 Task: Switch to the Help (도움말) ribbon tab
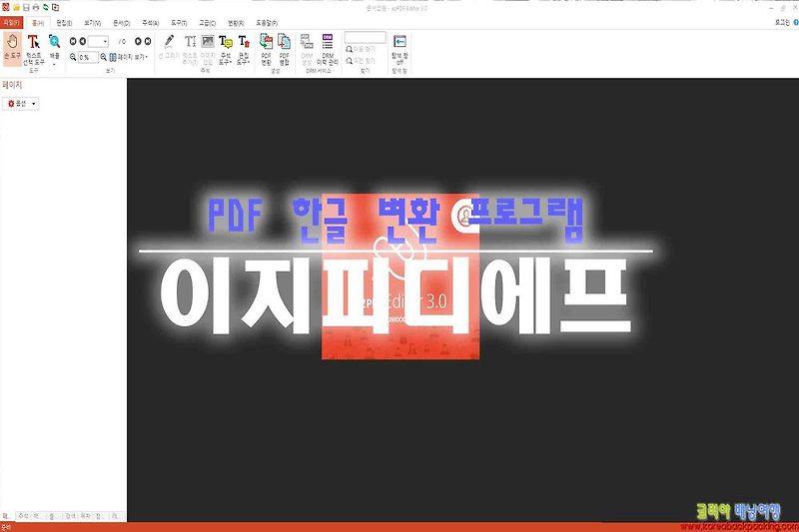[267, 23]
